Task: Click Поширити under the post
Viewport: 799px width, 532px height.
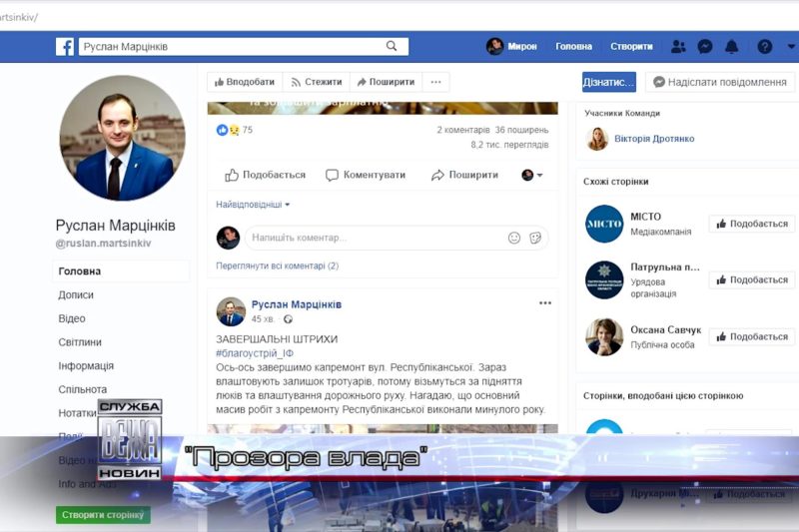Action: 464,175
